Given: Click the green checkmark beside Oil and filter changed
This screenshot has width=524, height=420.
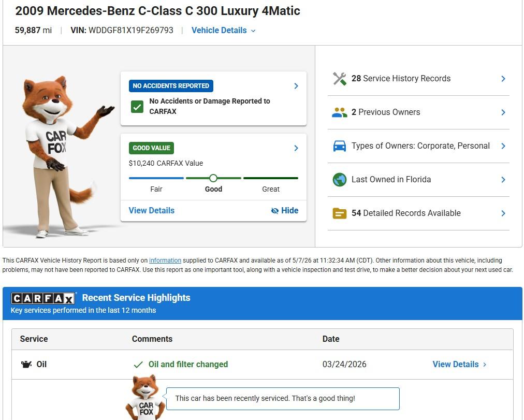Looking at the screenshot, I should pyautogui.click(x=138, y=365).
